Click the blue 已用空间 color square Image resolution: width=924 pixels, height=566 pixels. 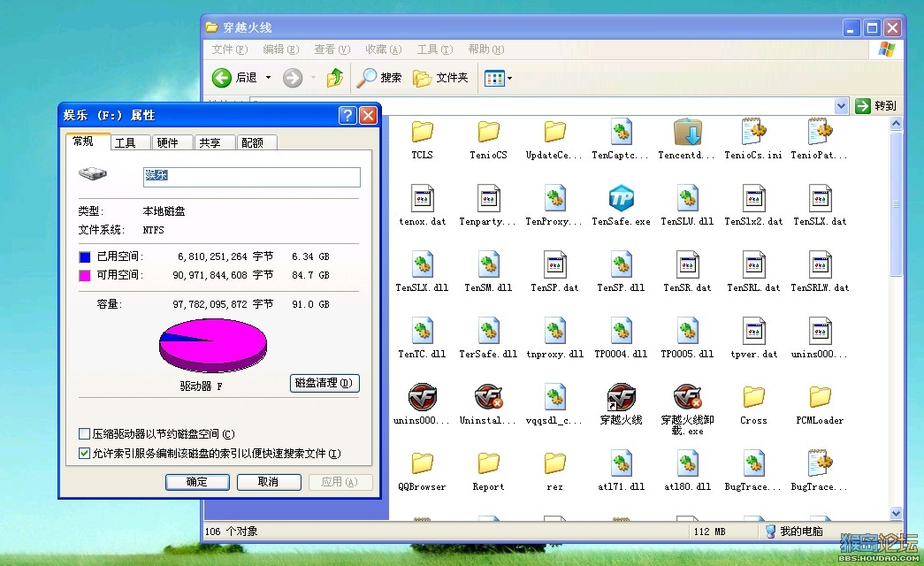tap(85, 257)
